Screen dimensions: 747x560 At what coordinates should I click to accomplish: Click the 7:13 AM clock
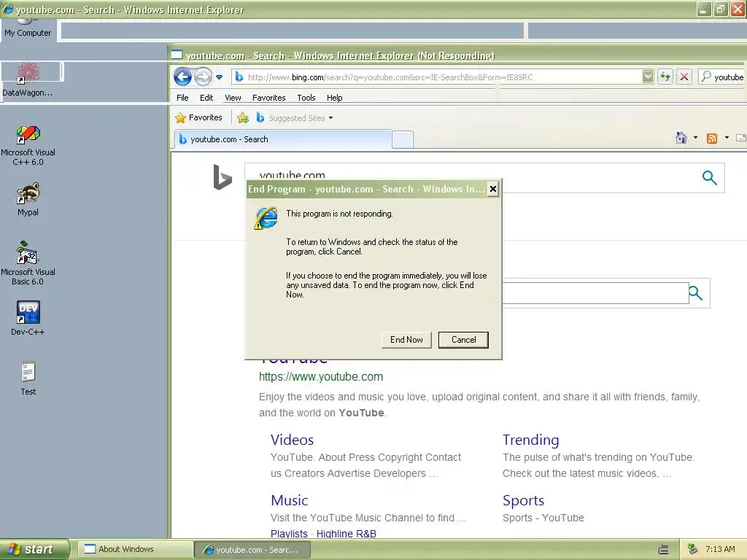pos(720,549)
